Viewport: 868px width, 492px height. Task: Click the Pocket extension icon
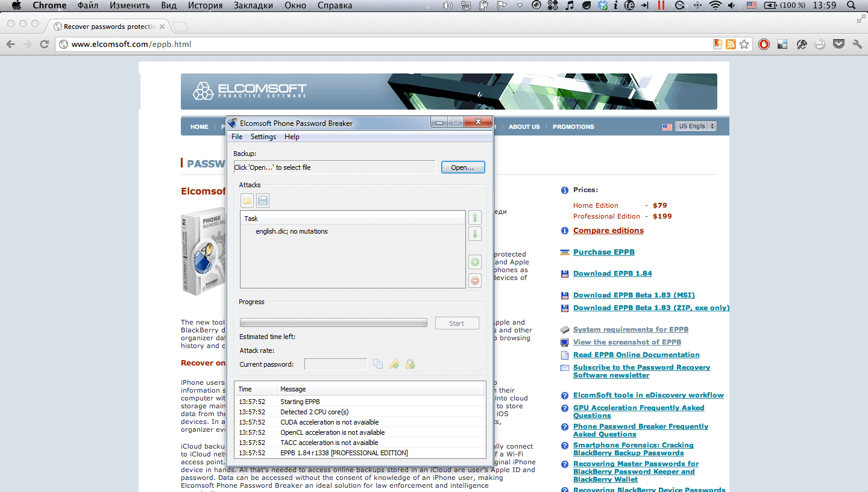pyautogui.click(x=838, y=44)
